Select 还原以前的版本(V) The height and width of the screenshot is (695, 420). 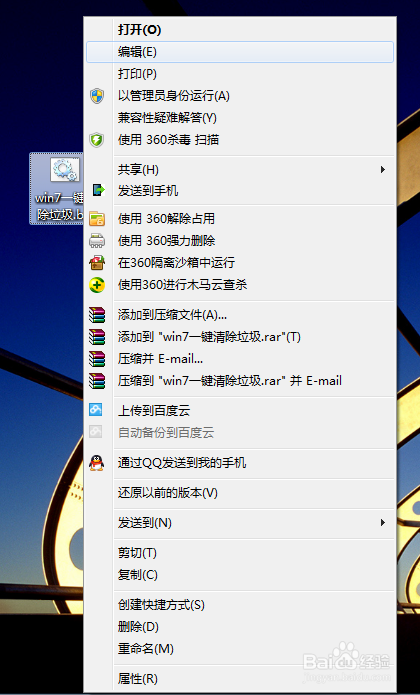[x=240, y=493]
